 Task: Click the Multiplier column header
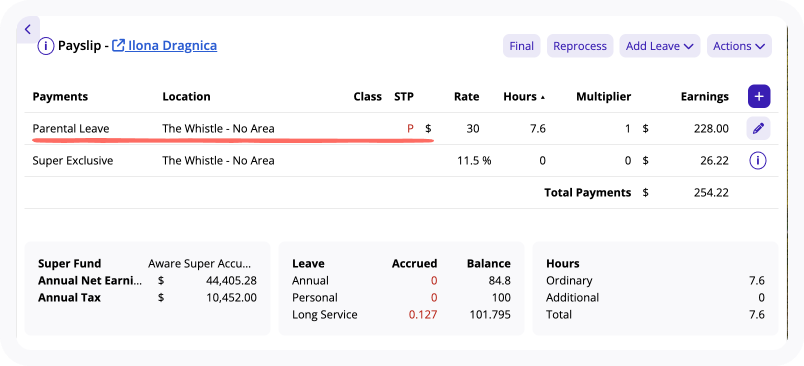[x=604, y=96]
